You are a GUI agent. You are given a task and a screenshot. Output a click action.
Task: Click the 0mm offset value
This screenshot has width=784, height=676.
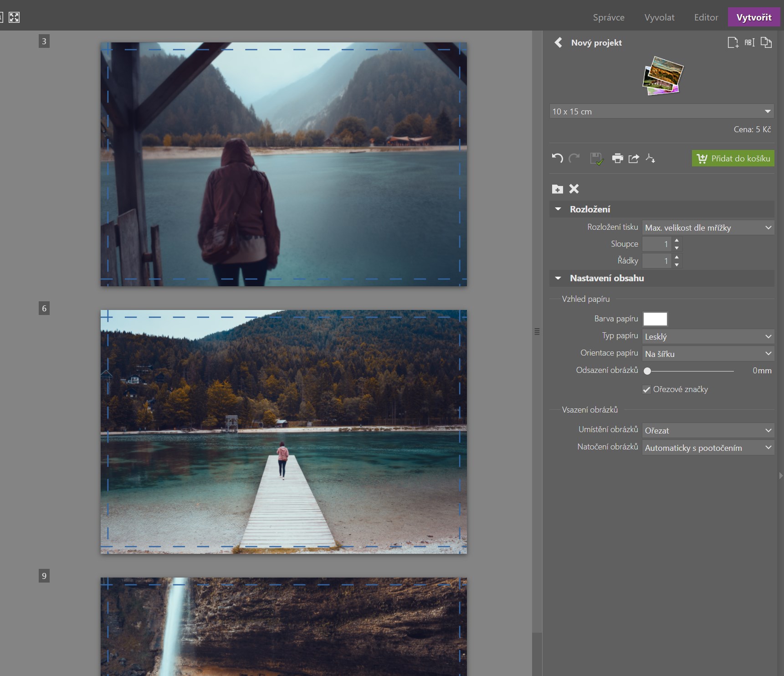click(762, 371)
